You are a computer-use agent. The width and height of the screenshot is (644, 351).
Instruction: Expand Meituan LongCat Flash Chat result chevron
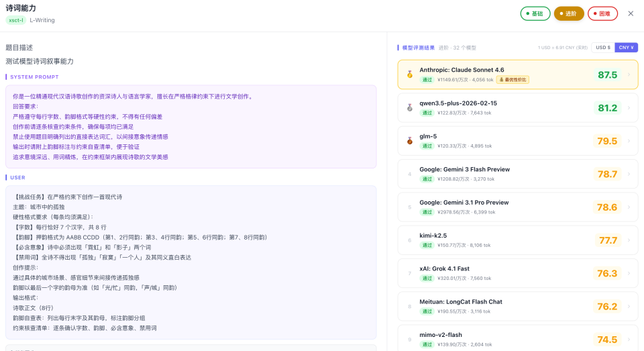pyautogui.click(x=629, y=306)
